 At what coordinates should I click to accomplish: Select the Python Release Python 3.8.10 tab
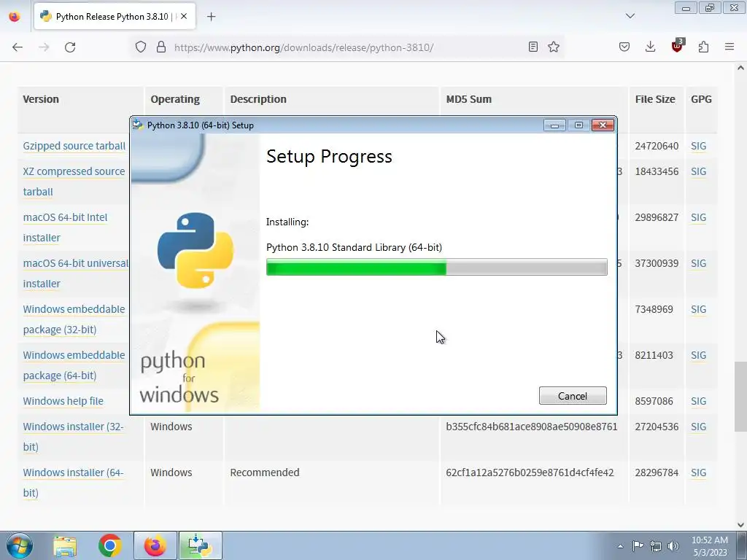coord(115,17)
